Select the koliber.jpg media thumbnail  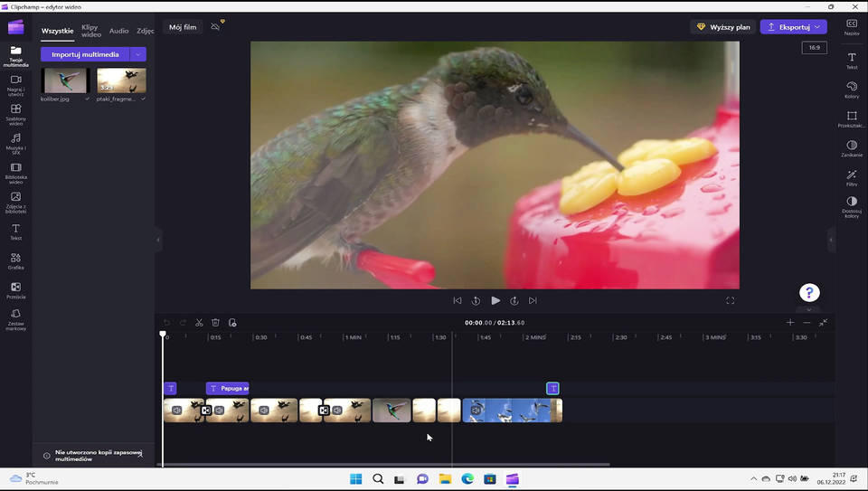pyautogui.click(x=64, y=81)
